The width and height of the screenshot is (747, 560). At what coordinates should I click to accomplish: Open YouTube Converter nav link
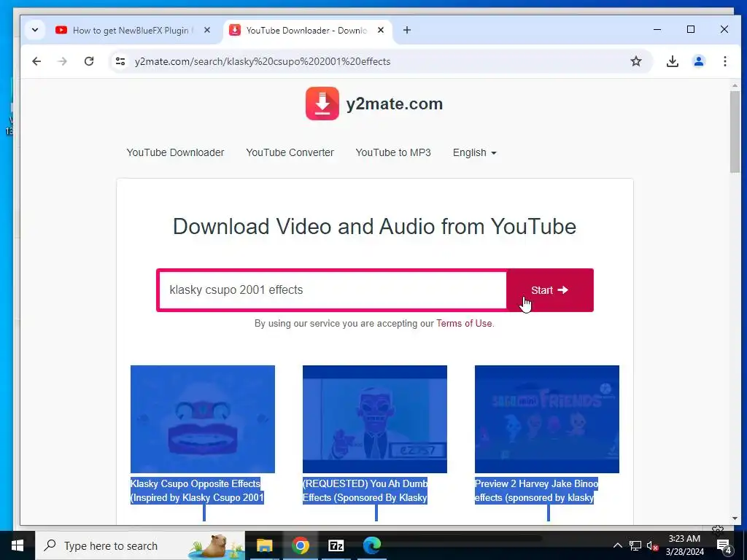click(290, 152)
